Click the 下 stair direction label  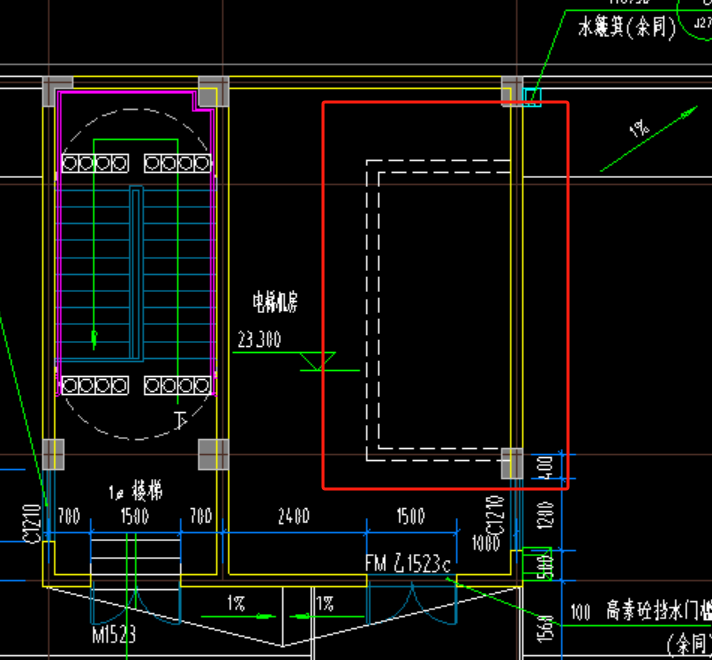(x=181, y=420)
